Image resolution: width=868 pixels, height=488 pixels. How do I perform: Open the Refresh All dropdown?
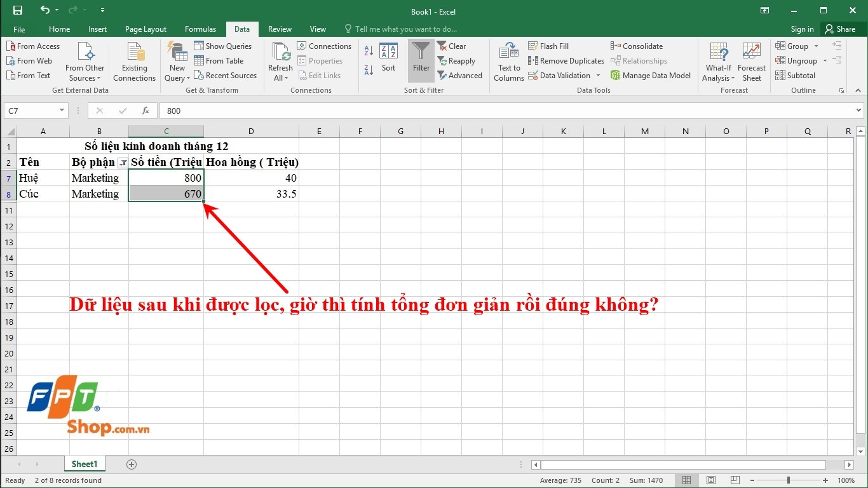pyautogui.click(x=280, y=62)
